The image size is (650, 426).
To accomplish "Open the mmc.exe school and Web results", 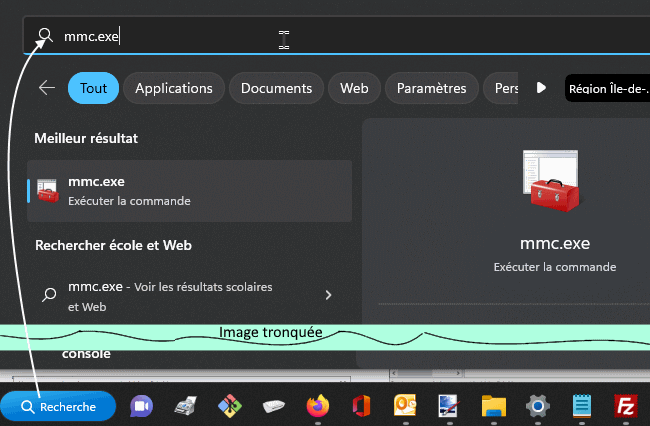I will tap(189, 296).
